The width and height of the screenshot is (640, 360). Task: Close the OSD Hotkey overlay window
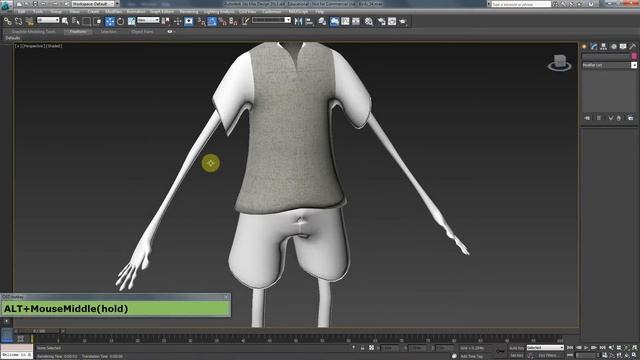227,297
